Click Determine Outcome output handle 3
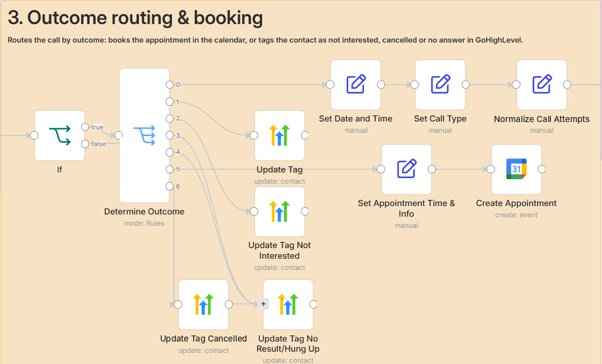Screen dimensions: 602x364 [x=170, y=135]
